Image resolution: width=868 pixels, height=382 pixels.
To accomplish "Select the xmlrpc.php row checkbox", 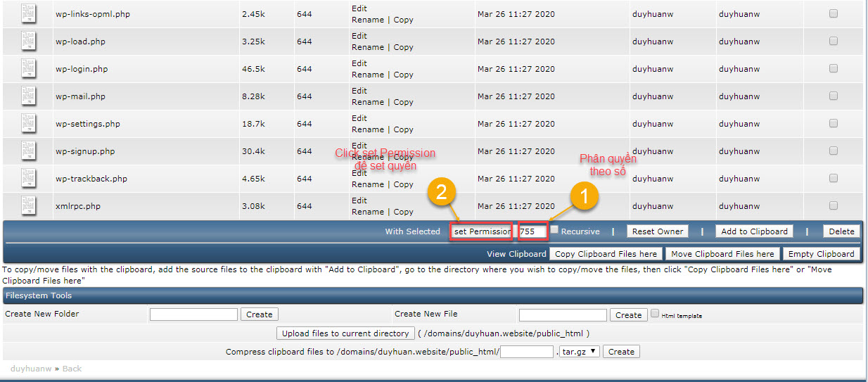I will pos(833,205).
